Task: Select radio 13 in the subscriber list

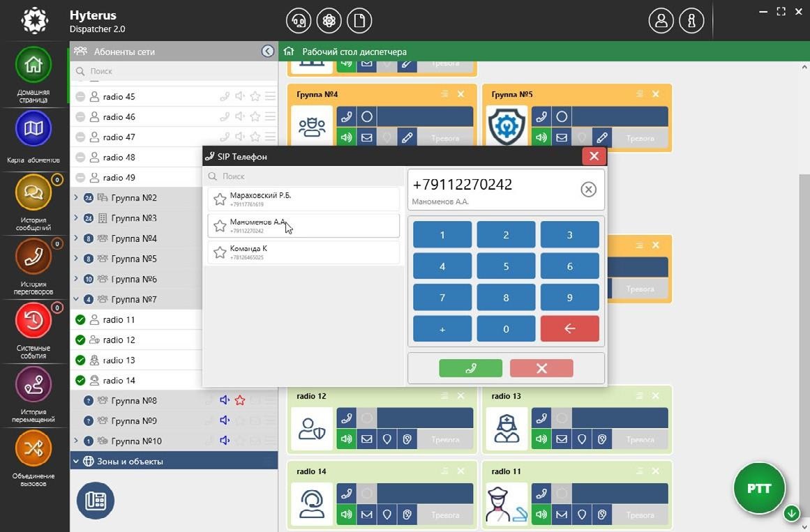Action: [136, 360]
